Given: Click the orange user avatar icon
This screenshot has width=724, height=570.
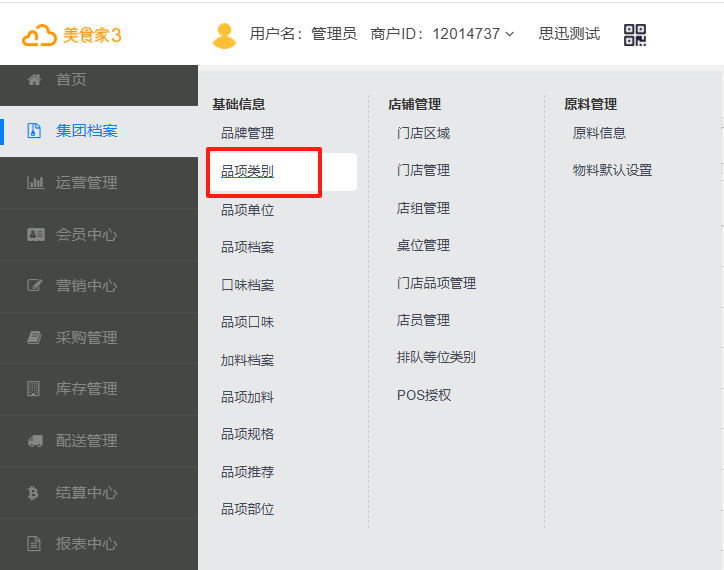Looking at the screenshot, I should pos(224,35).
